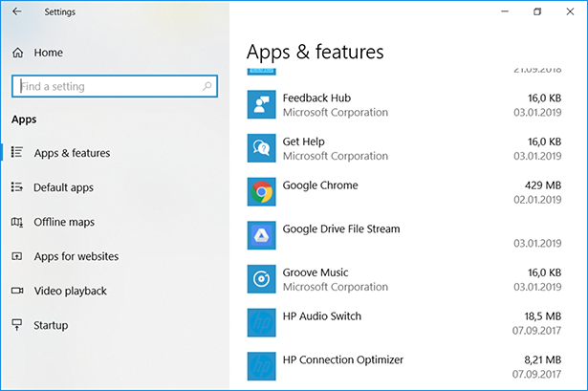Select the Google Chrome list entry name
Viewport: 588px width, 391px height.
pyautogui.click(x=320, y=185)
